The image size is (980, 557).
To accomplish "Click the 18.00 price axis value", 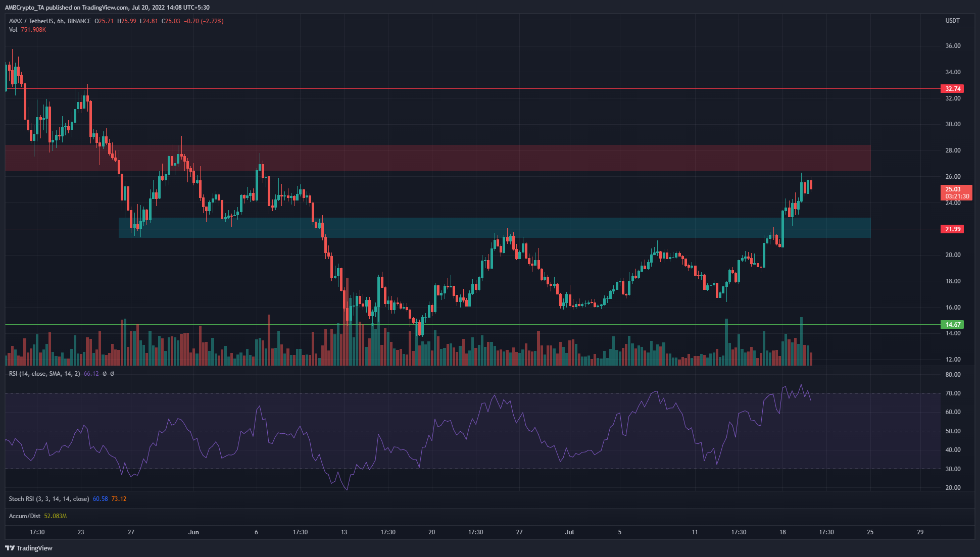I will (x=953, y=281).
